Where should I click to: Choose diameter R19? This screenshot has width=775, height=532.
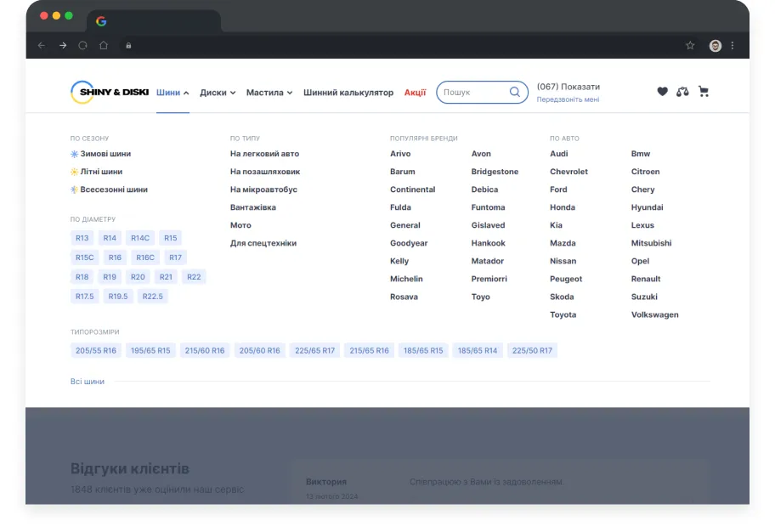tap(110, 277)
